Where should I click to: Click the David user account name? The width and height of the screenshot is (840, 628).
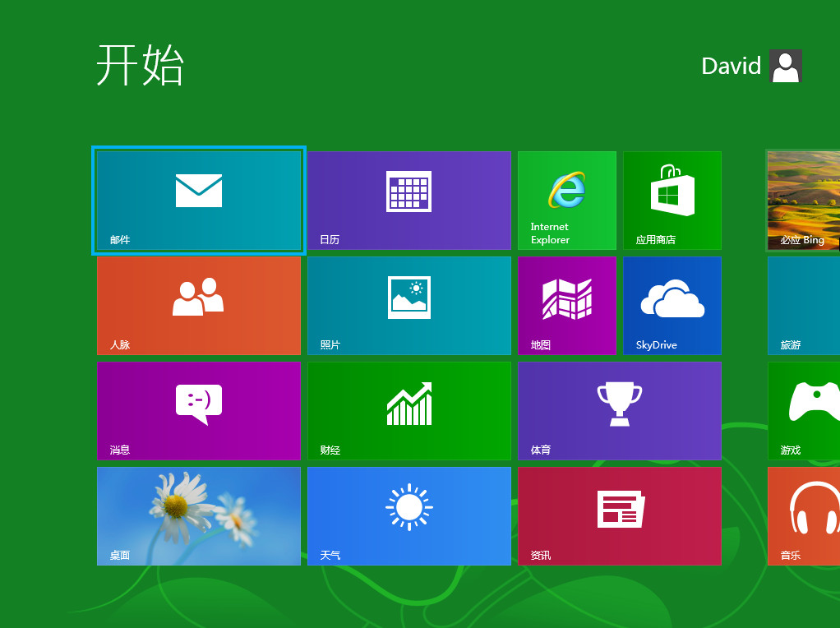(x=732, y=66)
